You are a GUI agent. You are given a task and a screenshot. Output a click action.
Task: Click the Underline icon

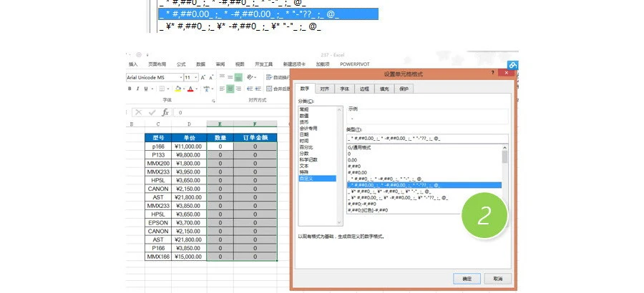click(147, 89)
